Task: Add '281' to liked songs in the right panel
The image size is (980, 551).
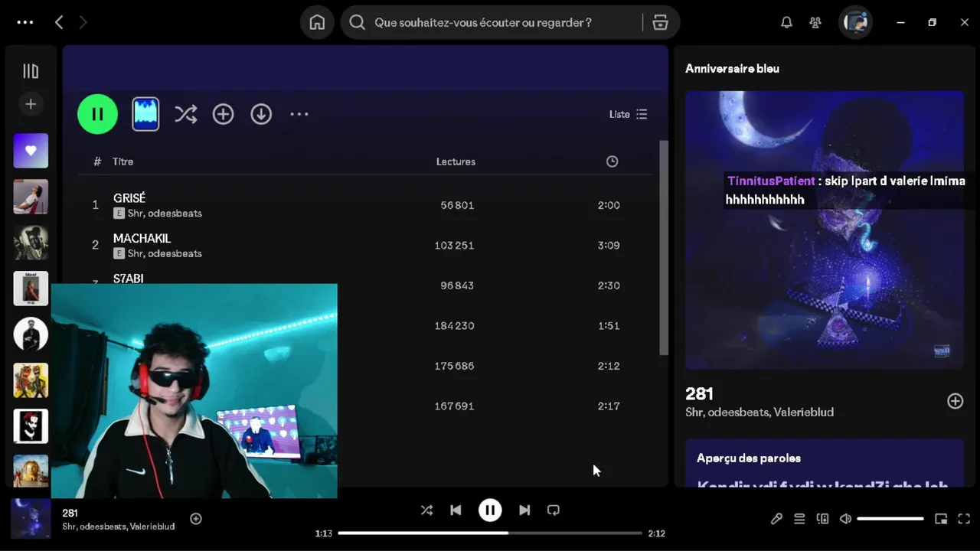Action: [x=955, y=401]
